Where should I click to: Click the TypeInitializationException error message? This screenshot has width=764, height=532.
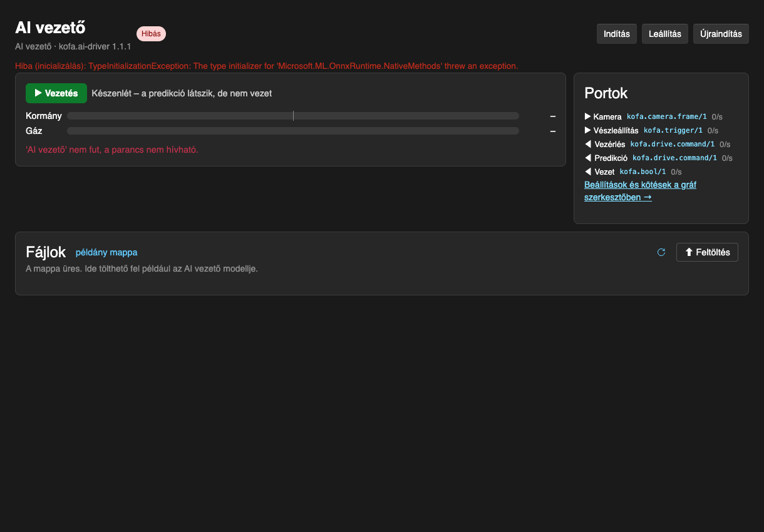267,66
